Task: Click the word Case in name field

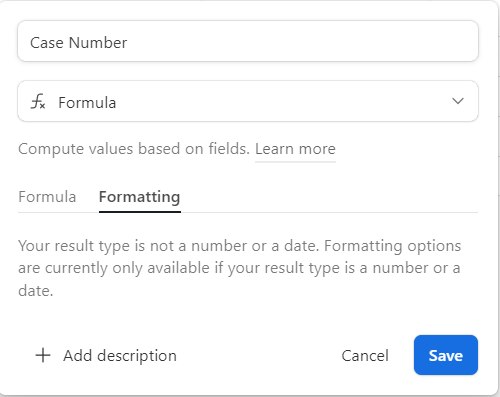Action: [47, 43]
